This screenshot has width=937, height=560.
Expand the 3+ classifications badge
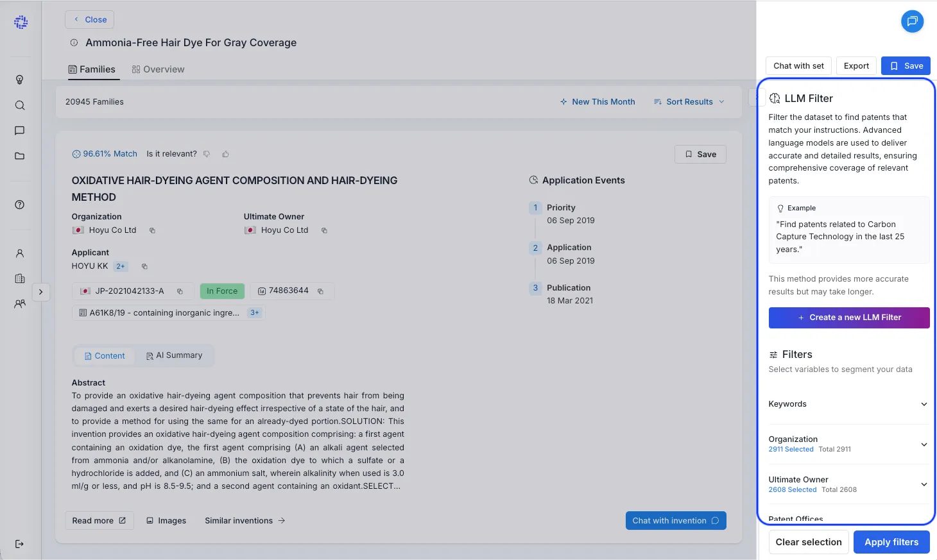coord(255,313)
